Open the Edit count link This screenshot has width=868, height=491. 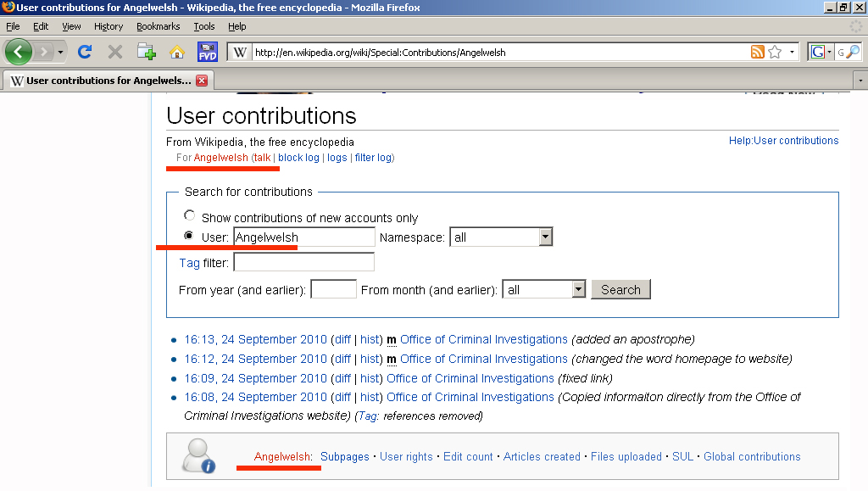click(468, 457)
